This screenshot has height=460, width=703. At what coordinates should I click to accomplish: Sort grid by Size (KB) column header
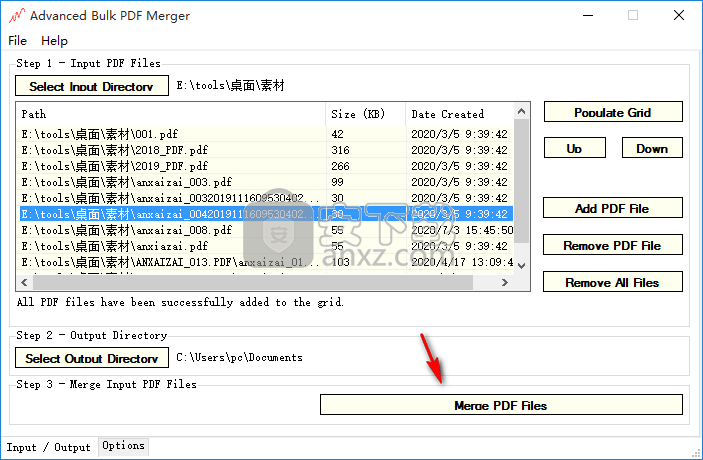(366, 114)
